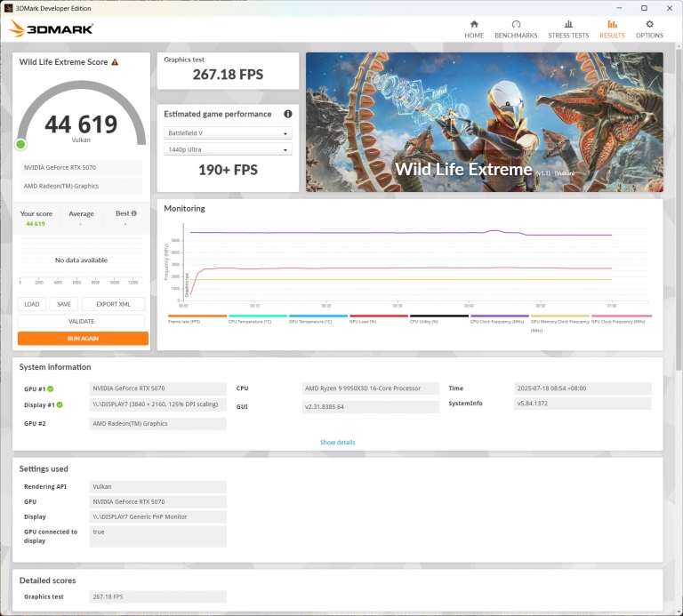Click the 3DMark title bar app icon
The height and width of the screenshot is (616, 683).
8,8
